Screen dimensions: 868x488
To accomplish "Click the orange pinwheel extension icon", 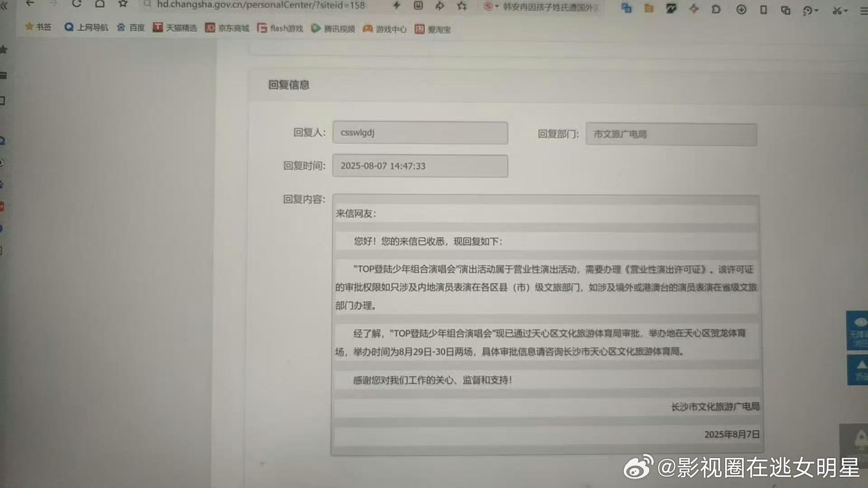I will click(x=694, y=9).
